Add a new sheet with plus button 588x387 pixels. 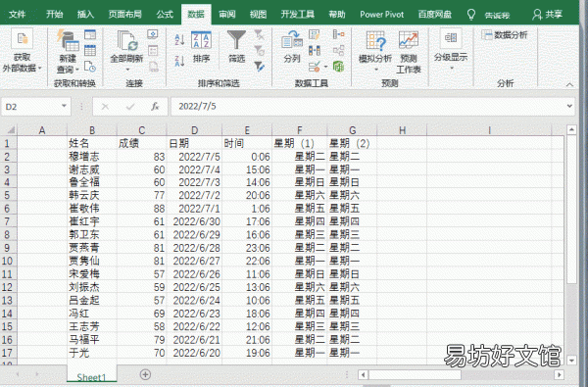click(x=145, y=374)
